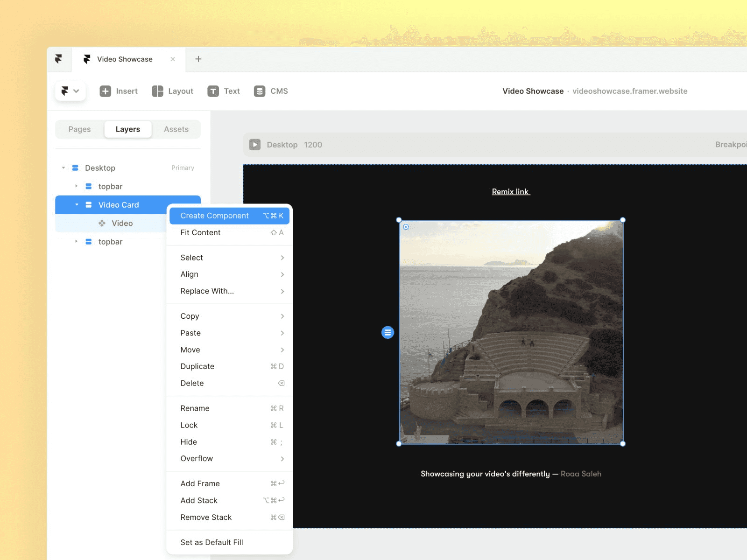Screen dimensions: 747x560
Task: Switch to the Pages tab
Action: click(79, 129)
